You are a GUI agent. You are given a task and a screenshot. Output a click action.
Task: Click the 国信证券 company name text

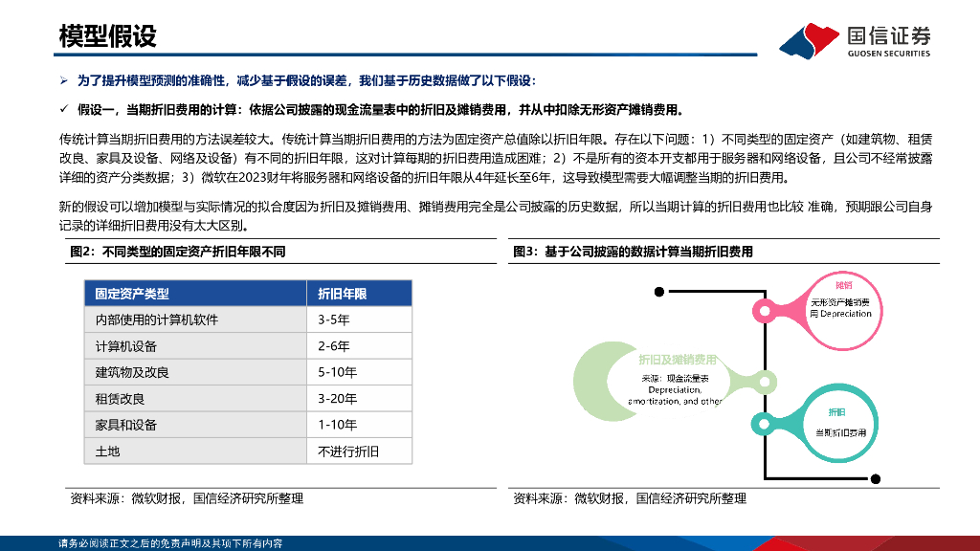[x=889, y=35]
